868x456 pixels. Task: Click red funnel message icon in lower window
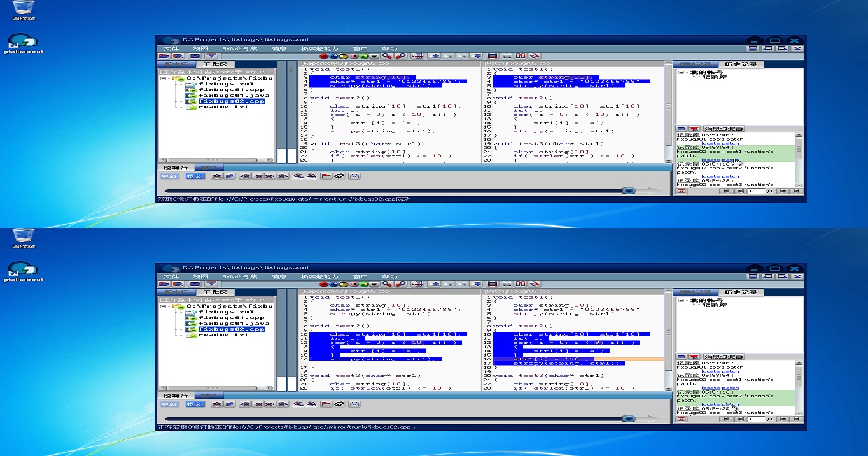tap(694, 357)
